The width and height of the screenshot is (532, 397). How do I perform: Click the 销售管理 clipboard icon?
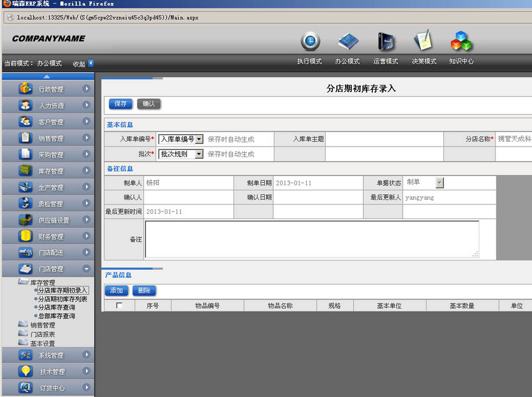[25, 138]
